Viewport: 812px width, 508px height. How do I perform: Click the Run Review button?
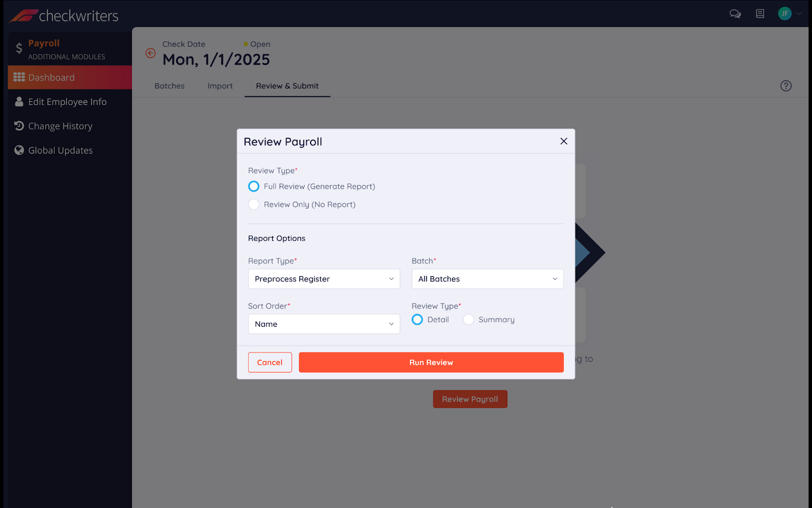pos(431,362)
